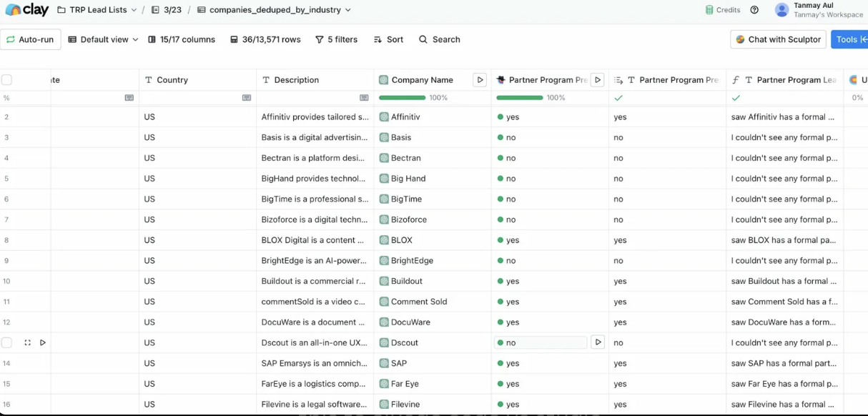Viewport: 868px width, 416px height.
Task: Click the Company Name column ChatGPT icon
Action: point(384,80)
